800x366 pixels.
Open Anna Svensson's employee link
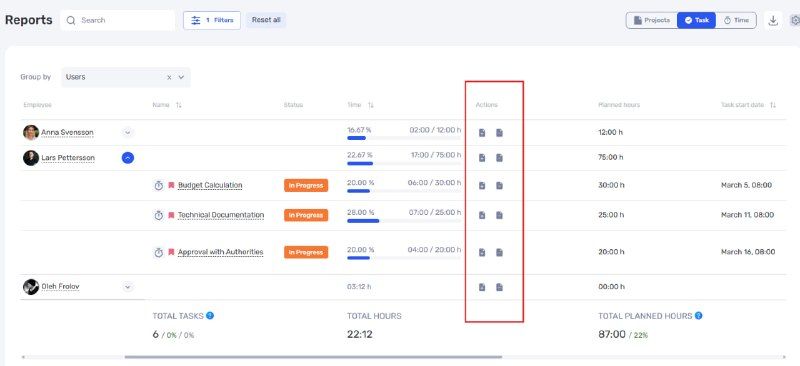(67, 133)
